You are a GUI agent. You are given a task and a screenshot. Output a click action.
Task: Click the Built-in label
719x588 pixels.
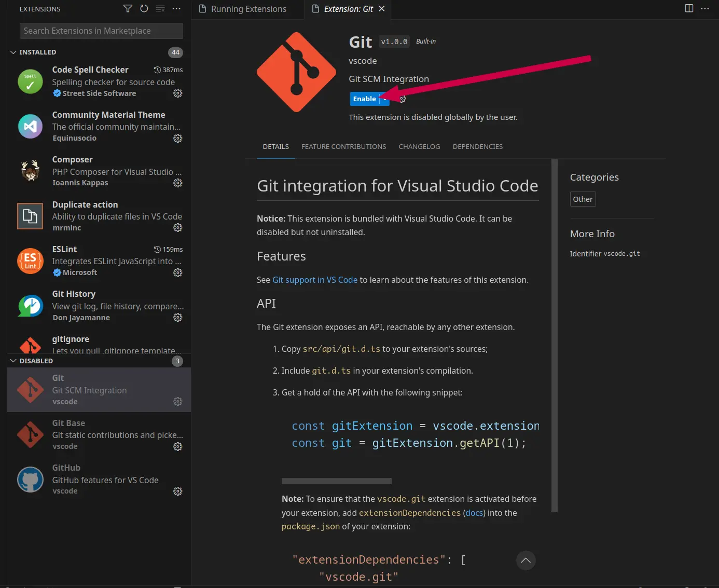pyautogui.click(x=426, y=42)
